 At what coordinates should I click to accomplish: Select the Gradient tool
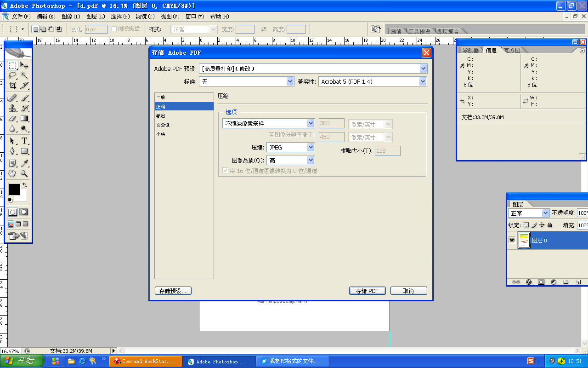tap(24, 119)
